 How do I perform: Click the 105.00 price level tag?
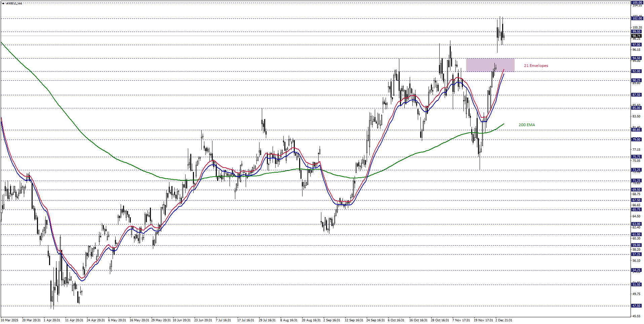tap(636, 2)
